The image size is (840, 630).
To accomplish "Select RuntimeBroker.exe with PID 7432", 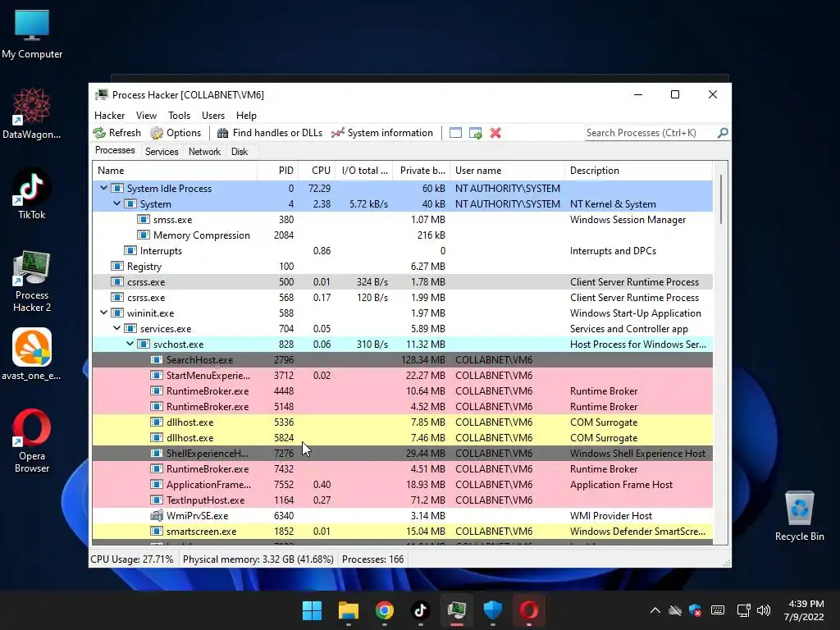I will click(x=402, y=468).
